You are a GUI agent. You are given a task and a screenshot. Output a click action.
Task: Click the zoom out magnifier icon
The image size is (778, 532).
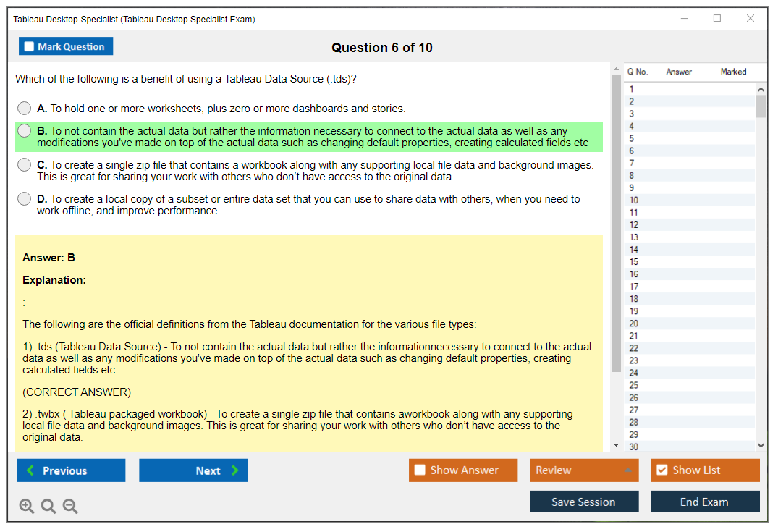coord(70,507)
